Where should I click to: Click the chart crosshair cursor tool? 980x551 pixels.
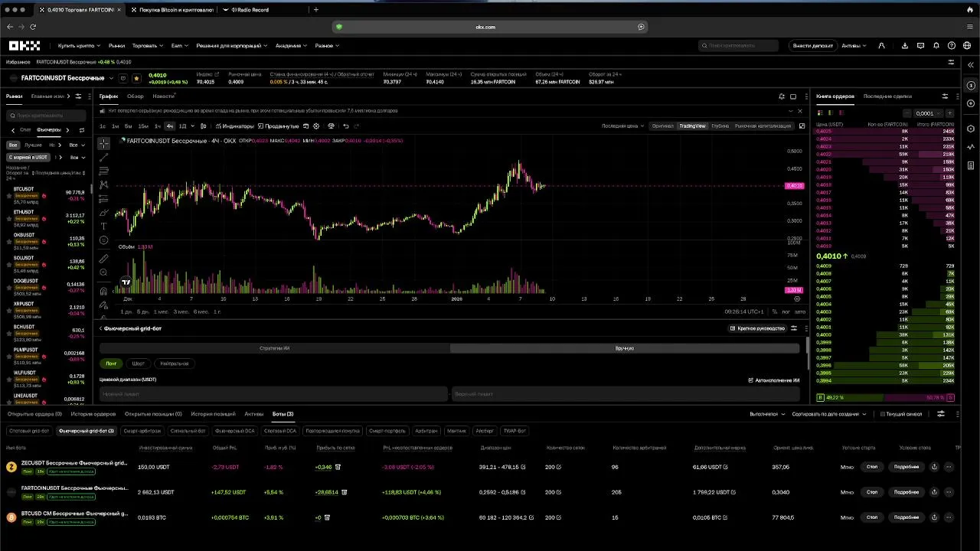tap(103, 143)
